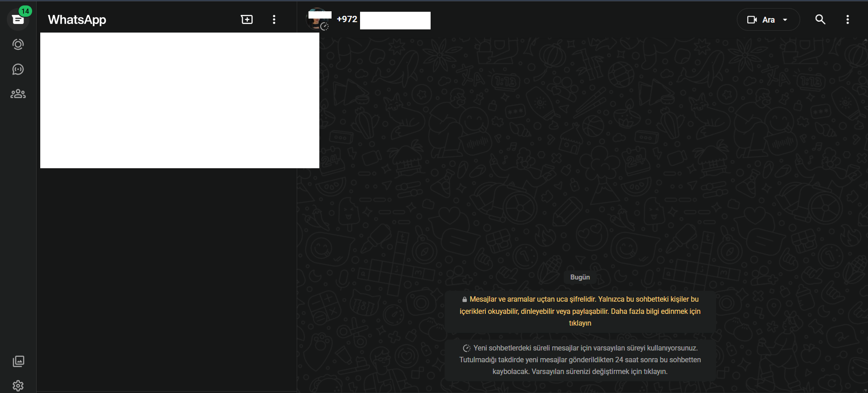The width and height of the screenshot is (868, 393).
Task: Open the Status updates icon
Action: (x=18, y=44)
